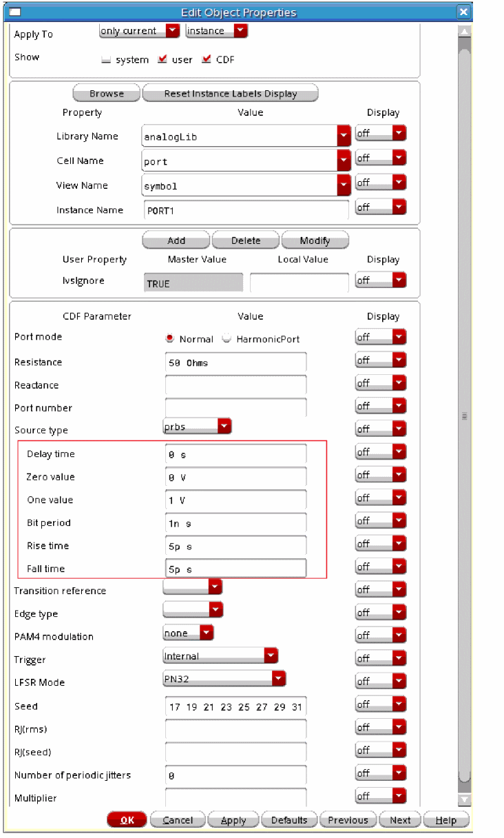Click the Delete user property button

pos(246,241)
